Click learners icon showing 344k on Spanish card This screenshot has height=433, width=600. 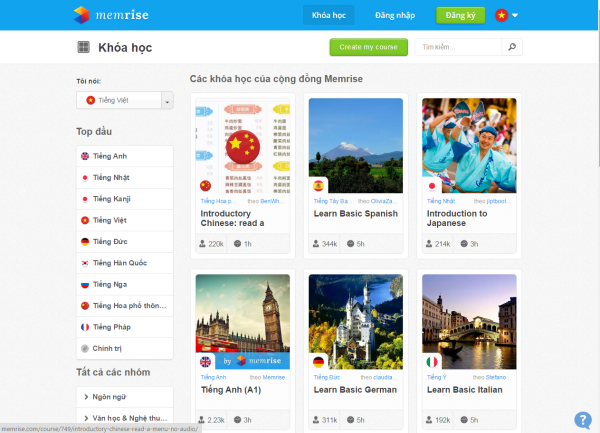(316, 244)
